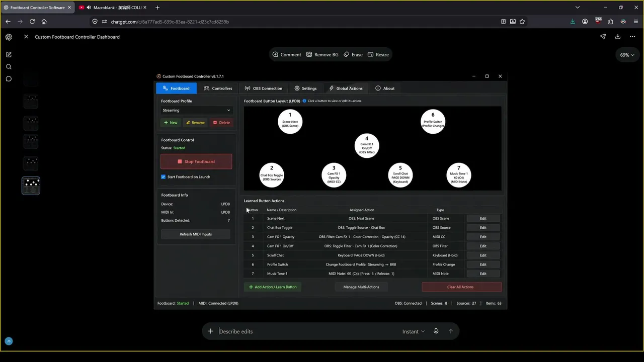644x362 pixels.
Task: Open the browser account profile icon
Action: tap(585, 22)
